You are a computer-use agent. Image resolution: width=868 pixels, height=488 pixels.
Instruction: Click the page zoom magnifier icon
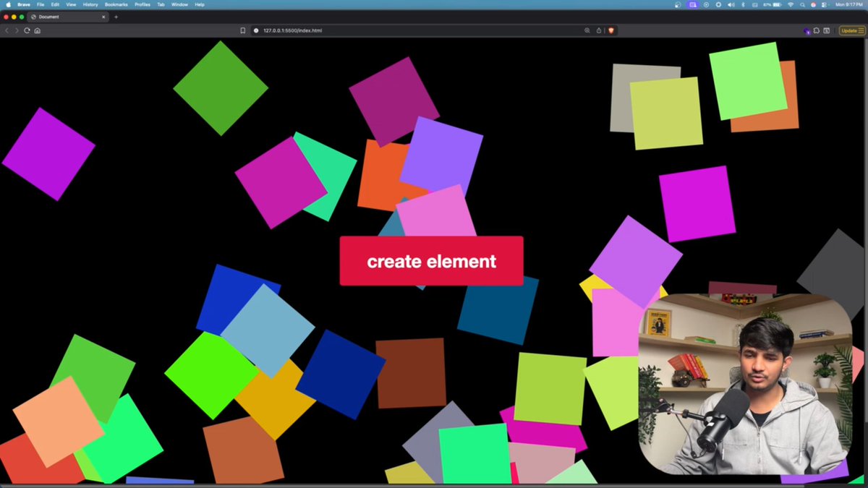coord(587,30)
